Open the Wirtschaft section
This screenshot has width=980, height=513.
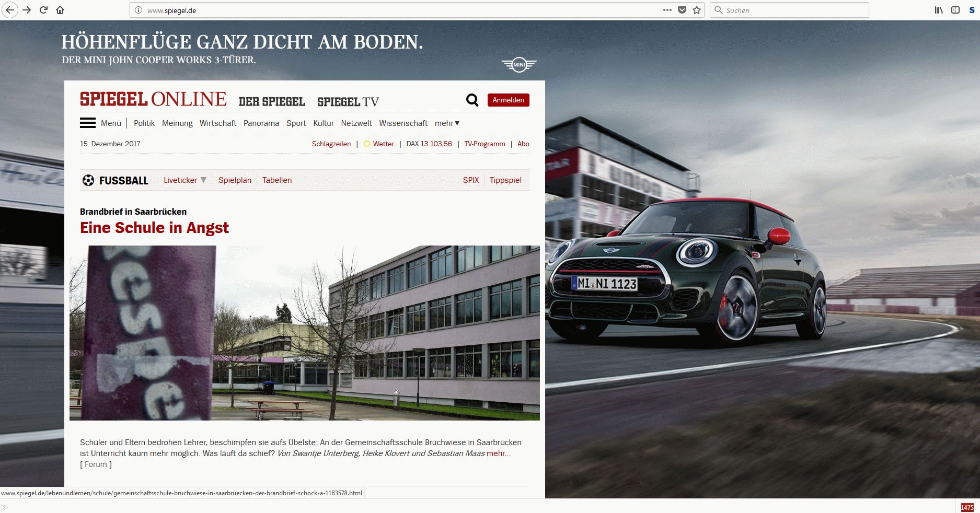point(218,123)
